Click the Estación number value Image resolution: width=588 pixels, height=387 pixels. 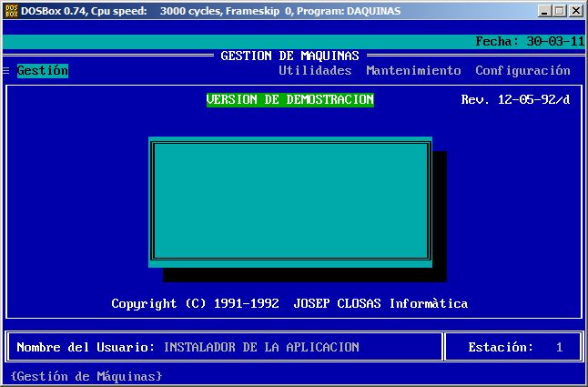(x=559, y=348)
